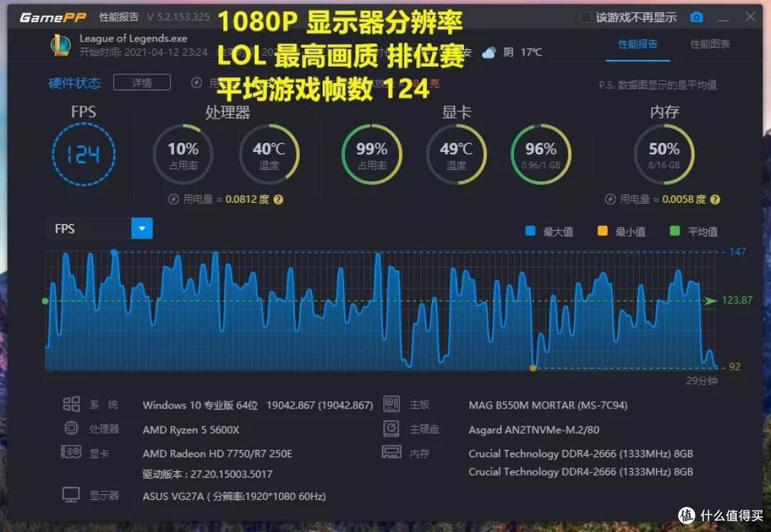Image resolution: width=771 pixels, height=532 pixels.
Task: Open the 性能图表 tab
Action: [710, 44]
